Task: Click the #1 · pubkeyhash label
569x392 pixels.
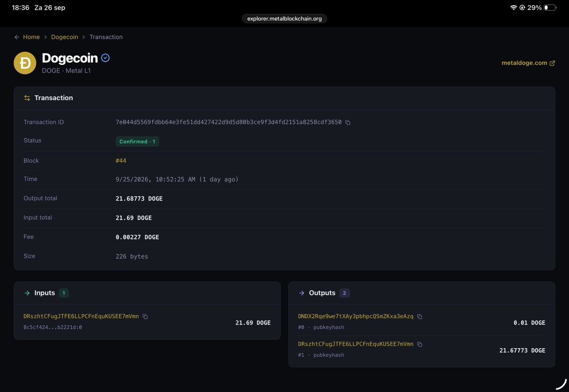Action: click(321, 355)
